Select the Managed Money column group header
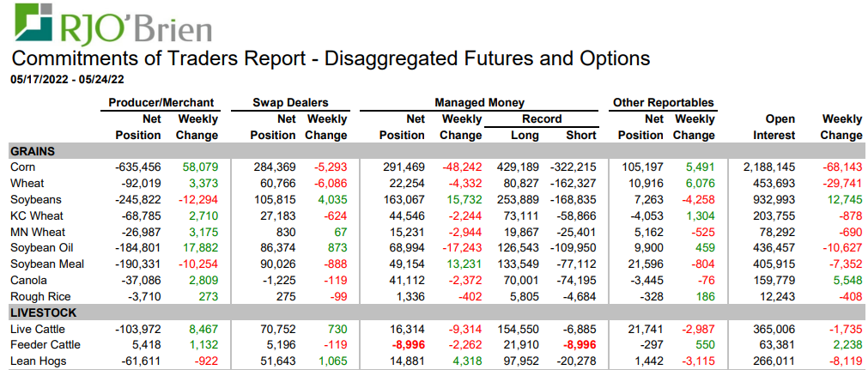 pyautogui.click(x=479, y=103)
